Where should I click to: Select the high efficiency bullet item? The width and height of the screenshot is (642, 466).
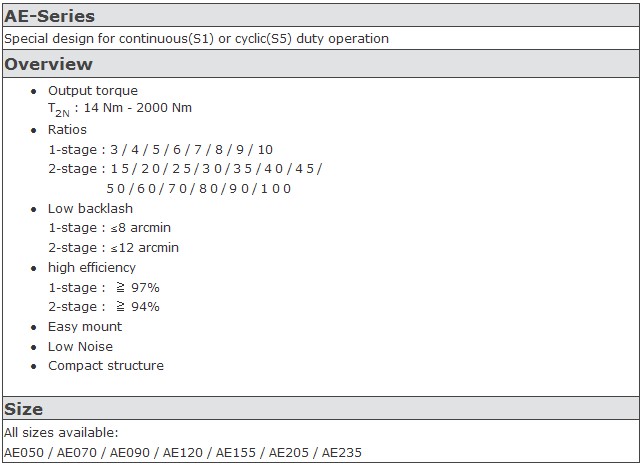point(92,267)
